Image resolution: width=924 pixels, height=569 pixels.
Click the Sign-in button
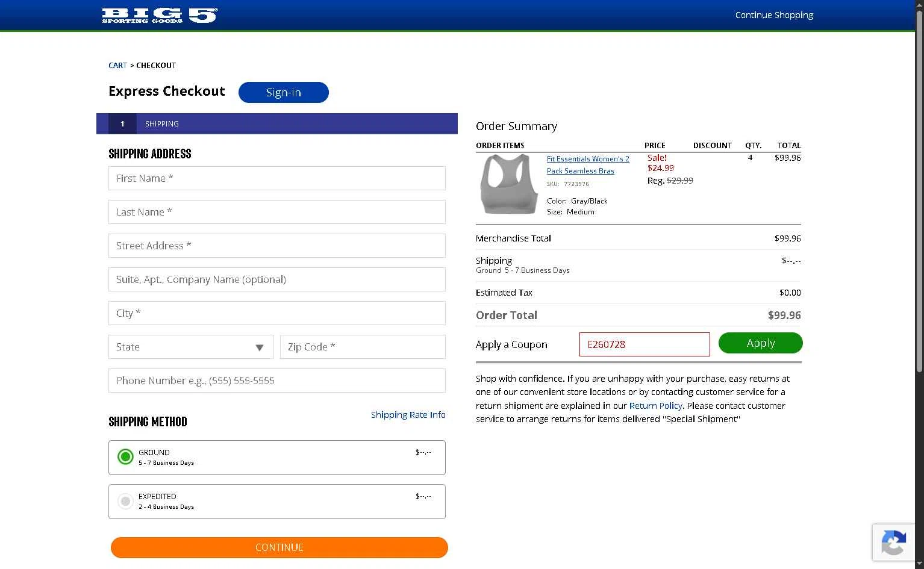tap(284, 92)
